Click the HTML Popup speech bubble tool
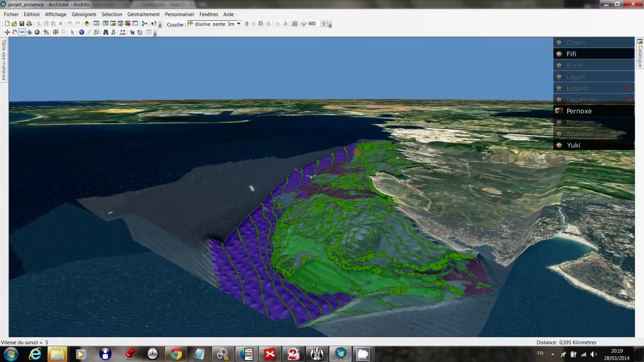The image size is (644, 362). pos(97,32)
